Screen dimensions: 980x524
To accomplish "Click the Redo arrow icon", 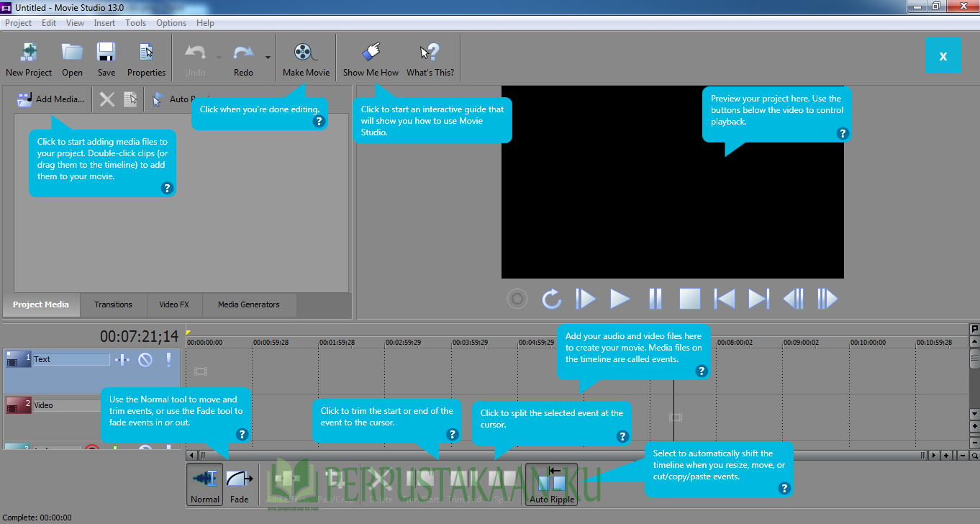I will (x=243, y=53).
